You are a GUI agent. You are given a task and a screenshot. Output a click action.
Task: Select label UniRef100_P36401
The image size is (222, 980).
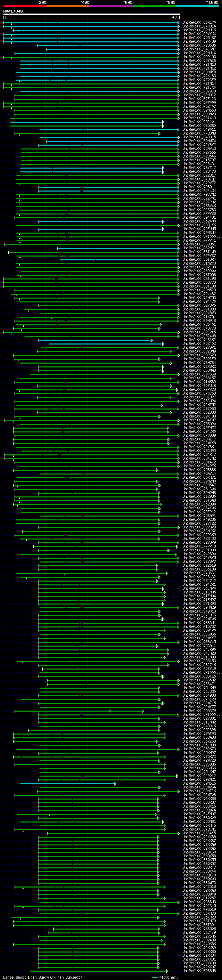[x=199, y=324]
